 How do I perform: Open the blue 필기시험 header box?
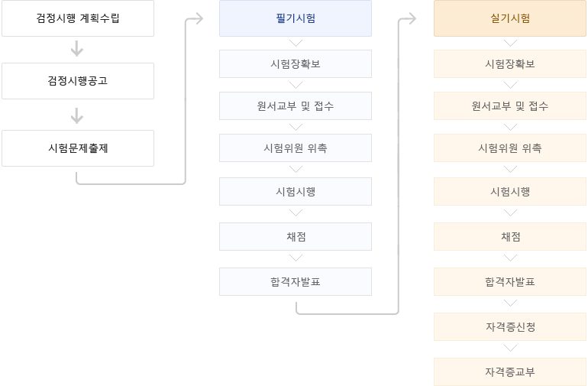296,18
